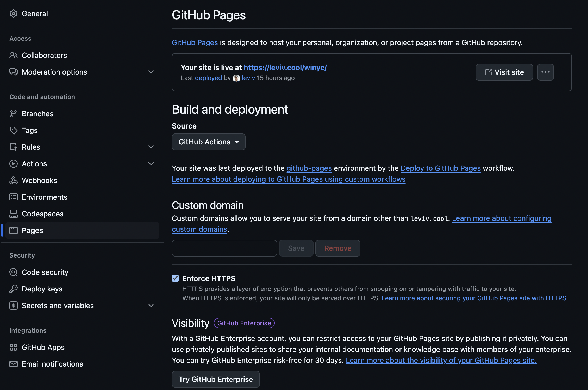The image size is (588, 390).
Task: Go to Collaborators settings
Action: 82,55
